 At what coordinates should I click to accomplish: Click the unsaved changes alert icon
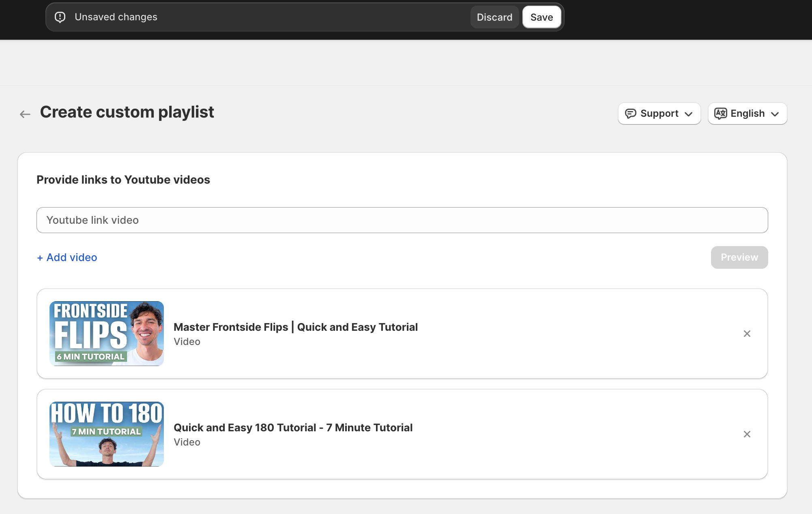click(60, 17)
